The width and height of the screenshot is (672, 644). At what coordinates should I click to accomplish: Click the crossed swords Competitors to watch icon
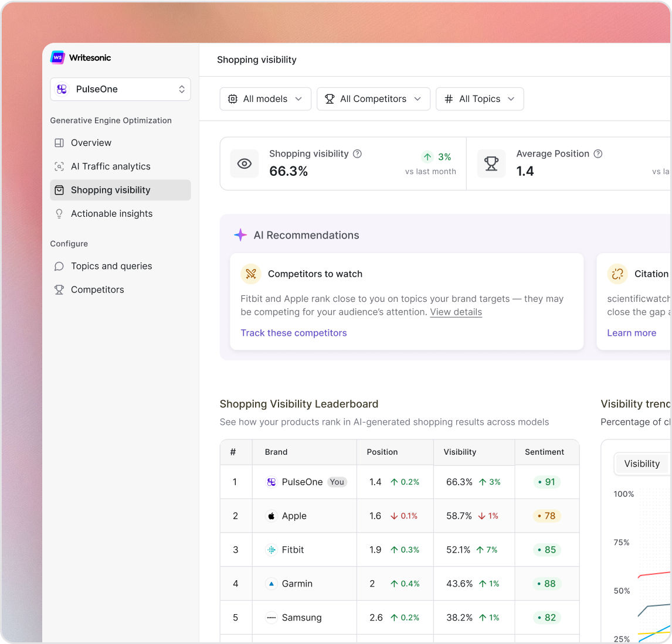tap(251, 274)
